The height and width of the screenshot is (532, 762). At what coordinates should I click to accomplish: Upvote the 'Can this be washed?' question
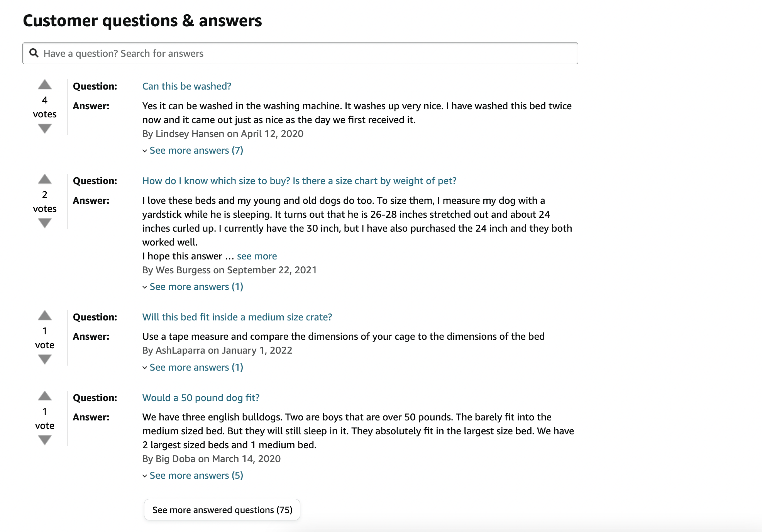[x=45, y=85]
